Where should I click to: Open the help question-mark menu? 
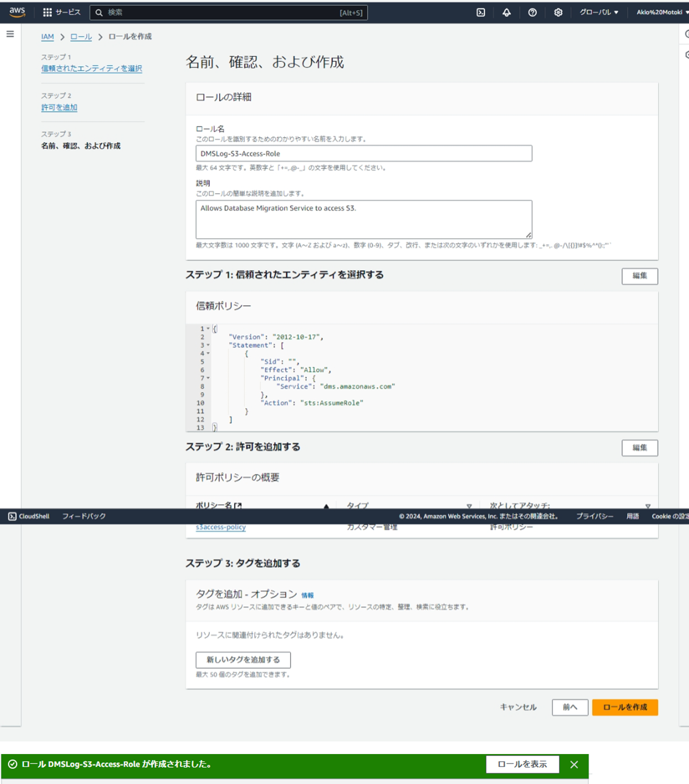532,12
